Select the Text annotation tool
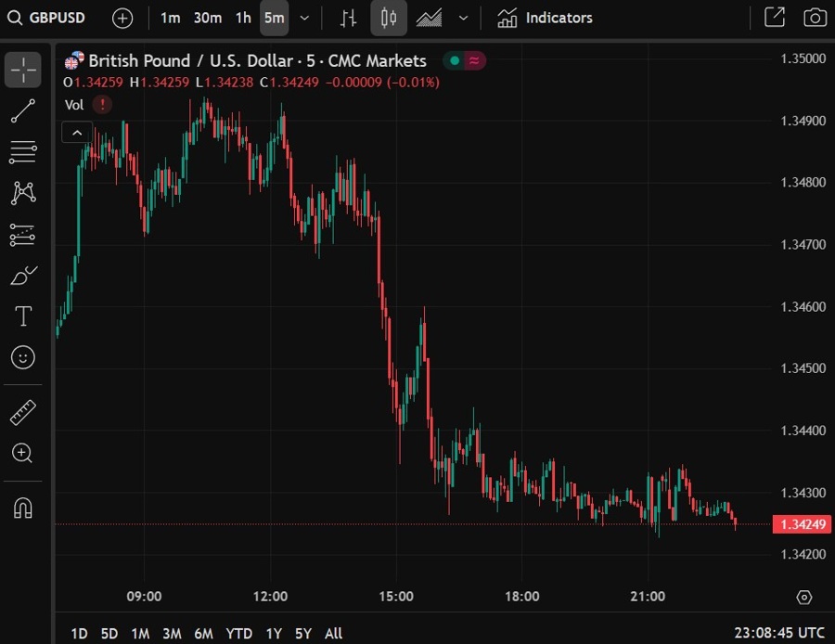This screenshot has height=644, width=835. 23,316
